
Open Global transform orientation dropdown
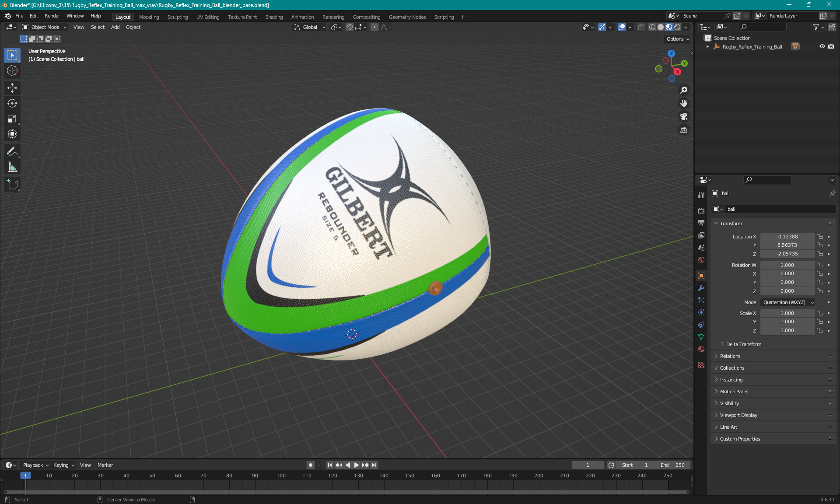tap(310, 27)
